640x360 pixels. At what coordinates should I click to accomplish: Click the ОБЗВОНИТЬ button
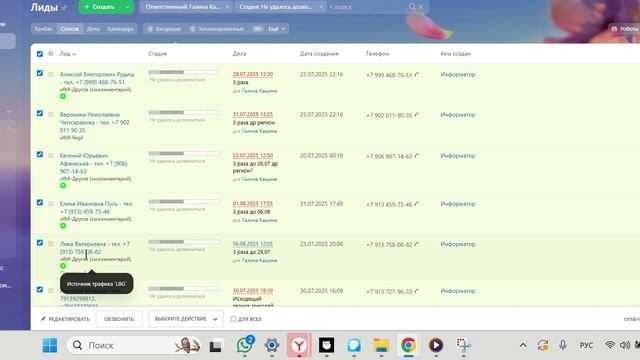click(119, 319)
